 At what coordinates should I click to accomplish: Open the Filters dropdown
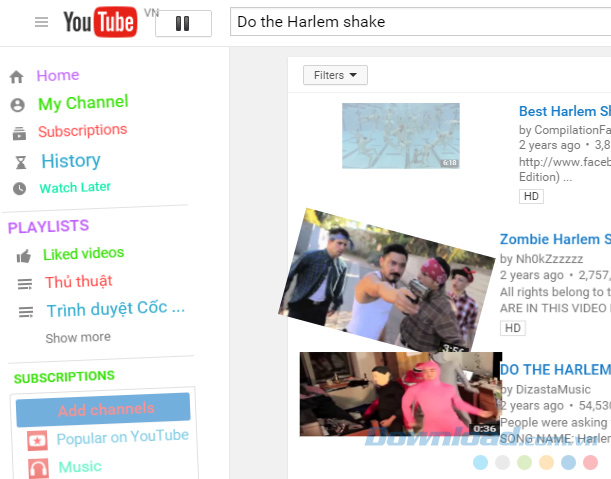pos(335,75)
